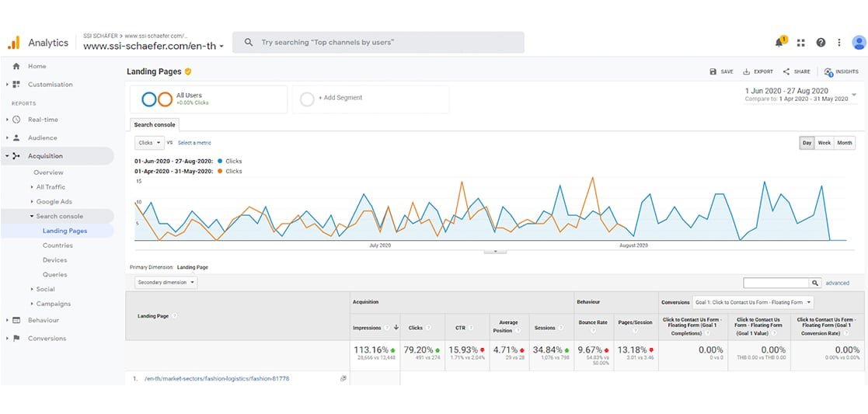This screenshot has height=414, width=868.
Task: Click the Behaviour panel icon
Action: 16,320
